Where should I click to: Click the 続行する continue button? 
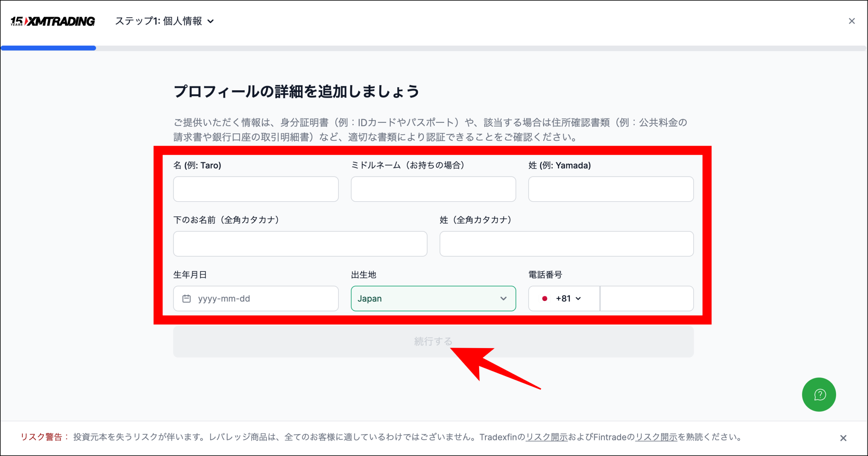(433, 341)
